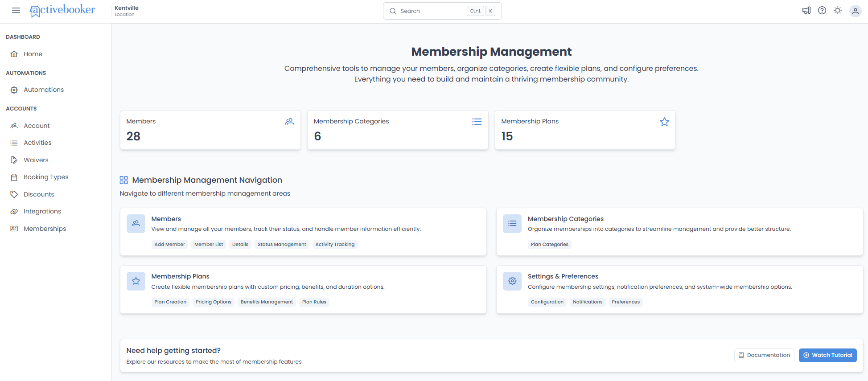
Task: Click list icon on Membership Categories stat card
Action: point(477,122)
